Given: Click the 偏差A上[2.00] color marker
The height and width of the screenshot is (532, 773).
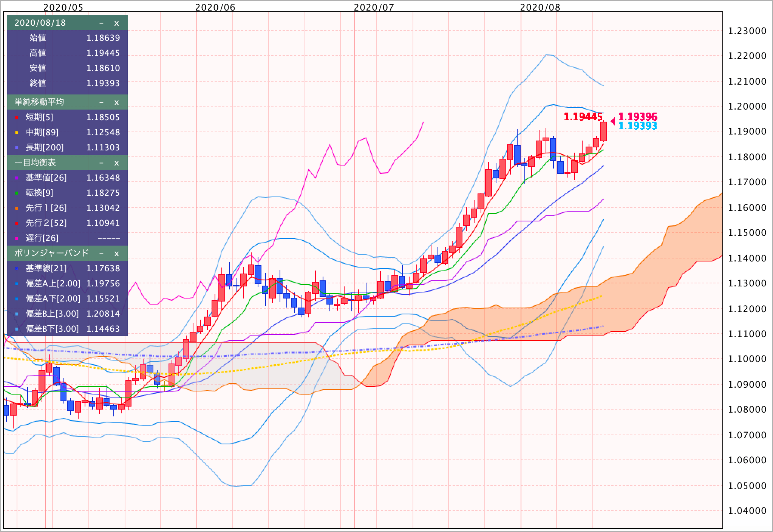Looking at the screenshot, I should [x=17, y=284].
